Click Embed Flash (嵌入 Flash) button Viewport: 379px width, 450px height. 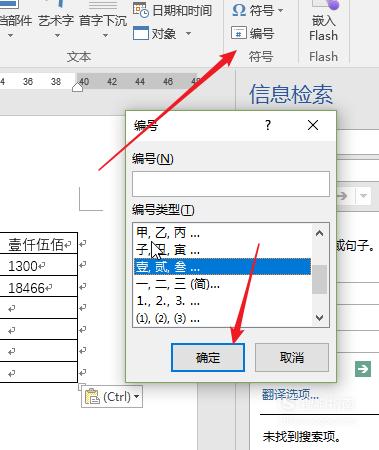coord(323,22)
